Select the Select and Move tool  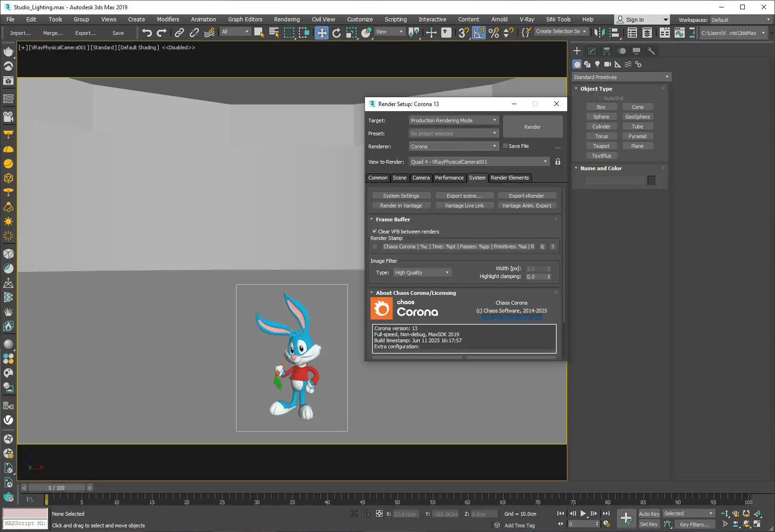point(321,33)
